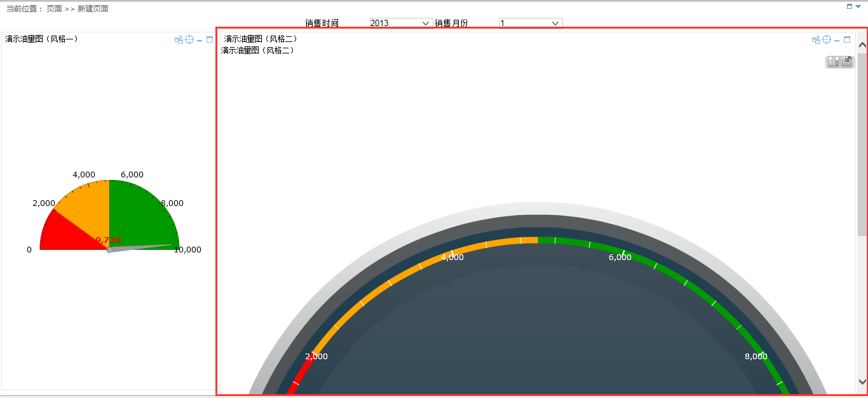The image size is (868, 398).
Task: Click the page window icon at top right
Action: 850,6
